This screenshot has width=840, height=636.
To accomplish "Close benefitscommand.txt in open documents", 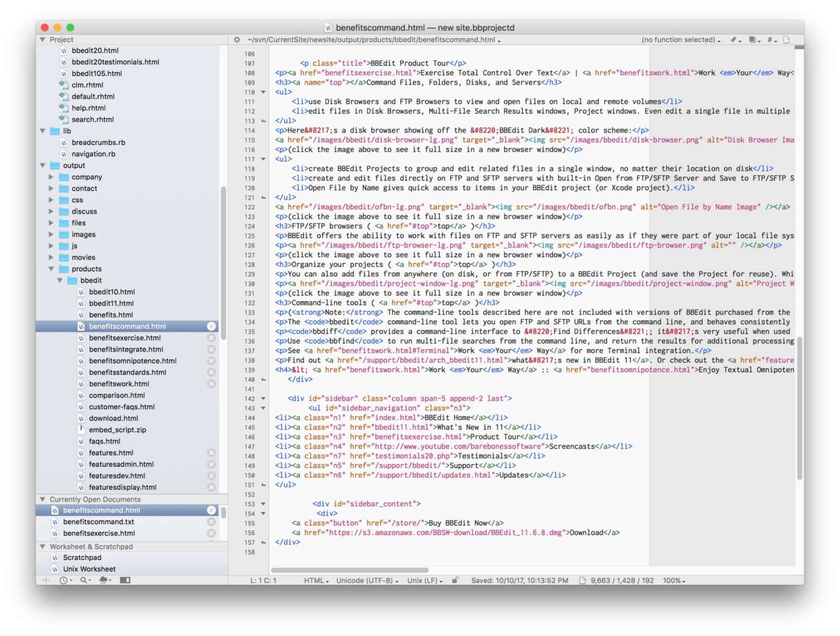I will (211, 522).
